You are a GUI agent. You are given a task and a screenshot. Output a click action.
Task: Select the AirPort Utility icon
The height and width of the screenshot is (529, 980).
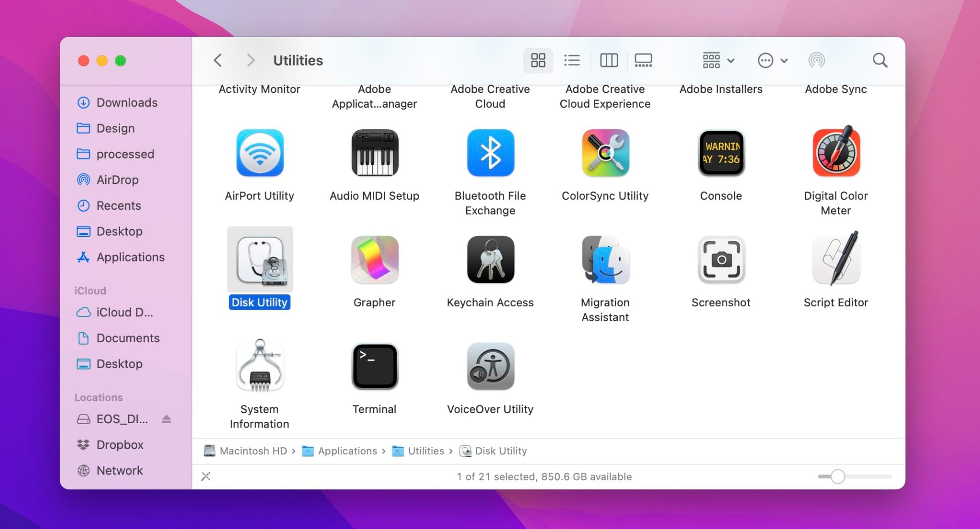pyautogui.click(x=259, y=153)
